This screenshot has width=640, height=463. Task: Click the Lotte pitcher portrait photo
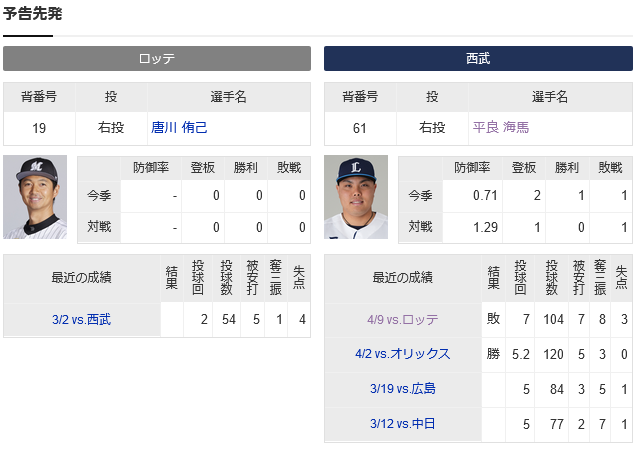pos(35,197)
